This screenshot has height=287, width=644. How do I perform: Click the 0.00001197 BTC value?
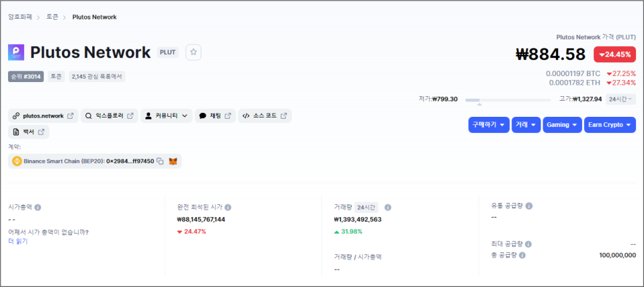coord(573,73)
